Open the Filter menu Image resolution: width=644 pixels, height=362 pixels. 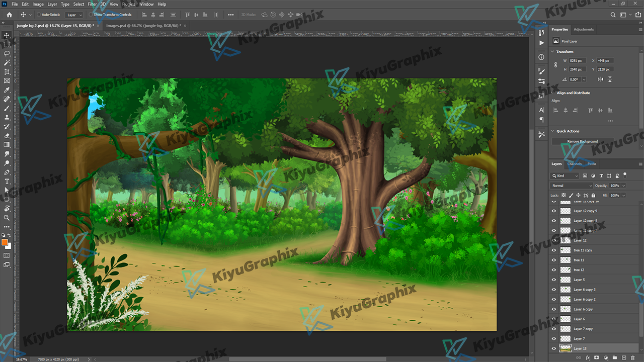point(92,4)
